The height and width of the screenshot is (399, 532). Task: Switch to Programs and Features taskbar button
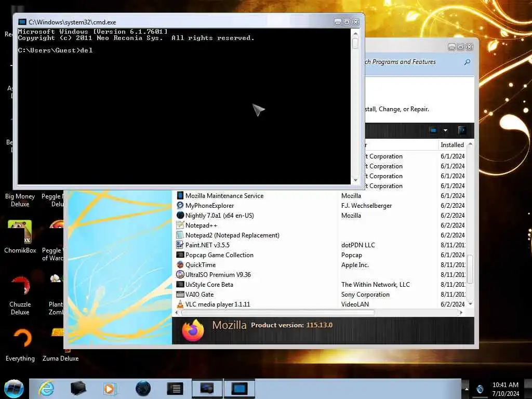click(207, 389)
